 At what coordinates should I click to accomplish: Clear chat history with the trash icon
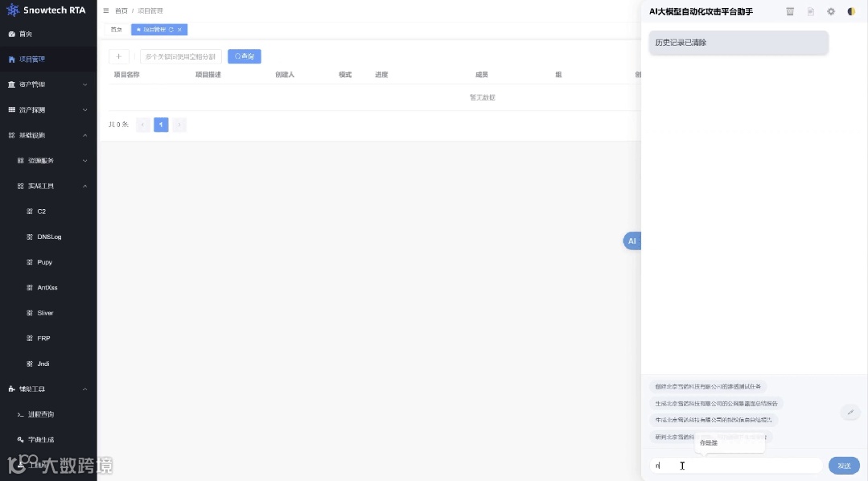790,11
